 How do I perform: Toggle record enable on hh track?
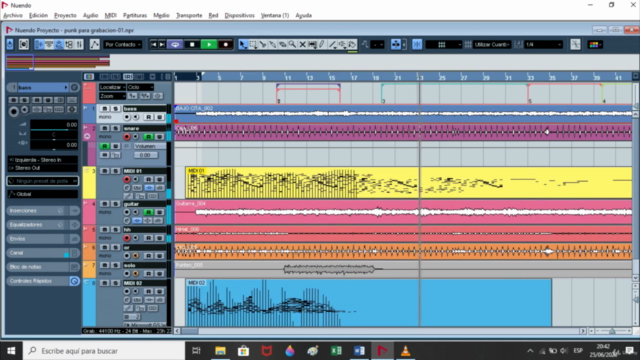[127, 238]
